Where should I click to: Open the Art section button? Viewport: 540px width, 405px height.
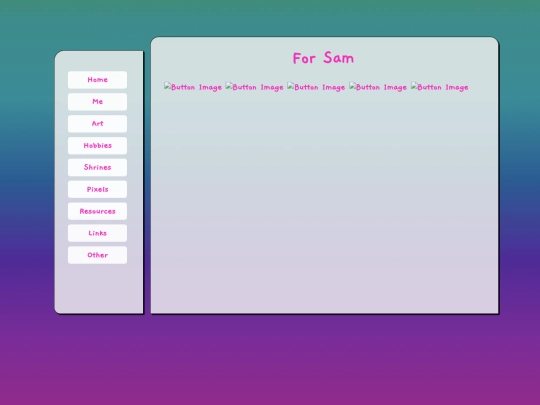tap(97, 124)
